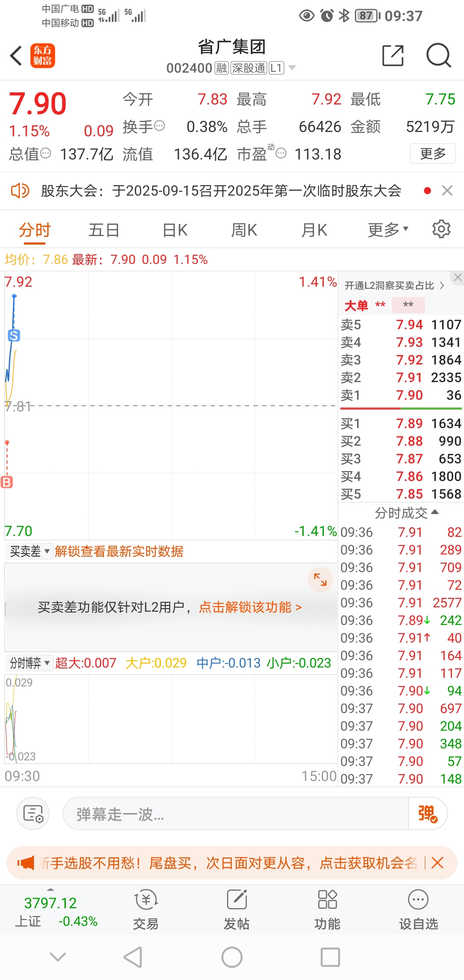This screenshot has height=980, width=464.
Task: Open the search magnifier icon
Action: point(439,55)
